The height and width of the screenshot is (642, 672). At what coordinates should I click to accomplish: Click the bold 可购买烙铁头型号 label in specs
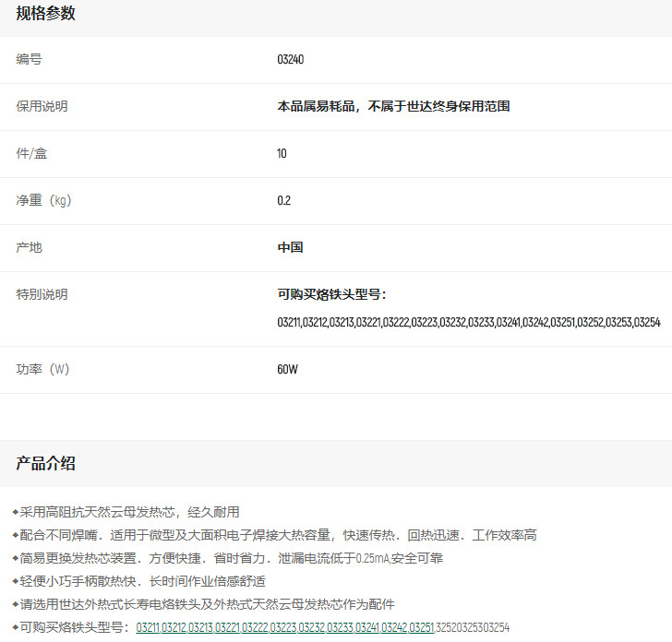pyautogui.click(x=331, y=295)
